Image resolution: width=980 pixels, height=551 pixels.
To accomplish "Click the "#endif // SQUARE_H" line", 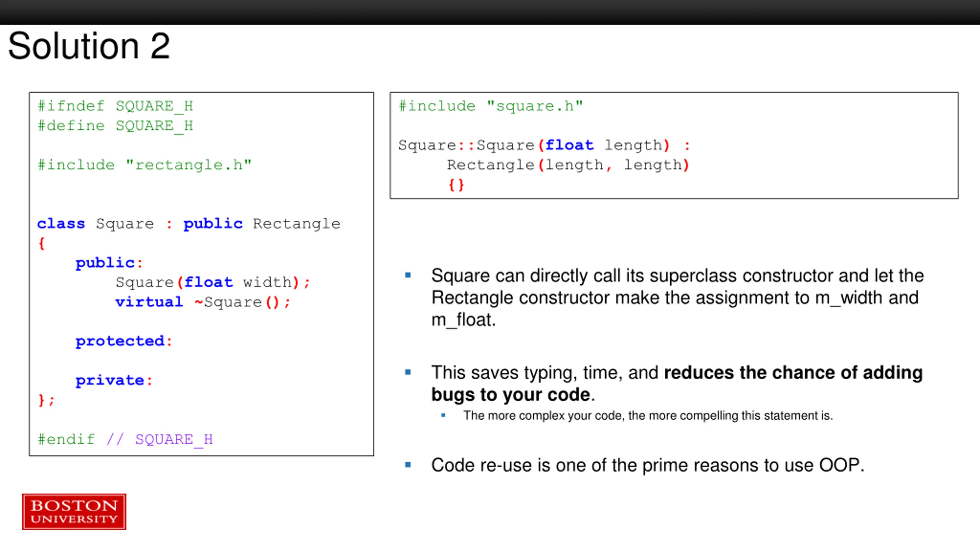I will 125,439.
